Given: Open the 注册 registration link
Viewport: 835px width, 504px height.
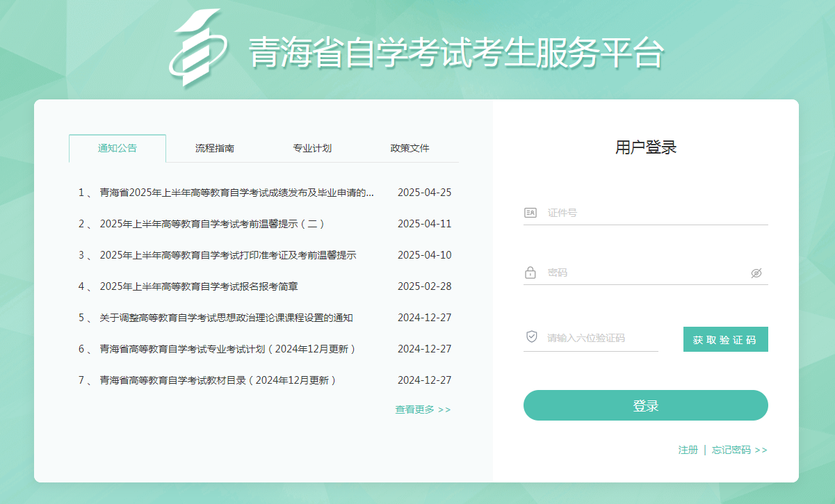Looking at the screenshot, I should point(688,450).
